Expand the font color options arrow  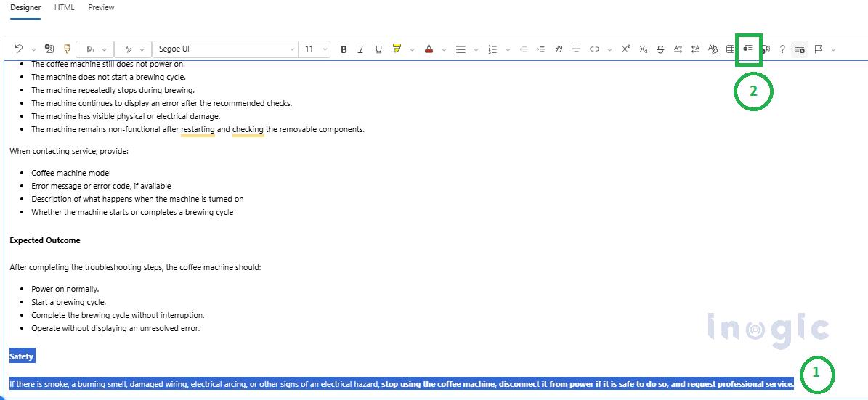(443, 49)
